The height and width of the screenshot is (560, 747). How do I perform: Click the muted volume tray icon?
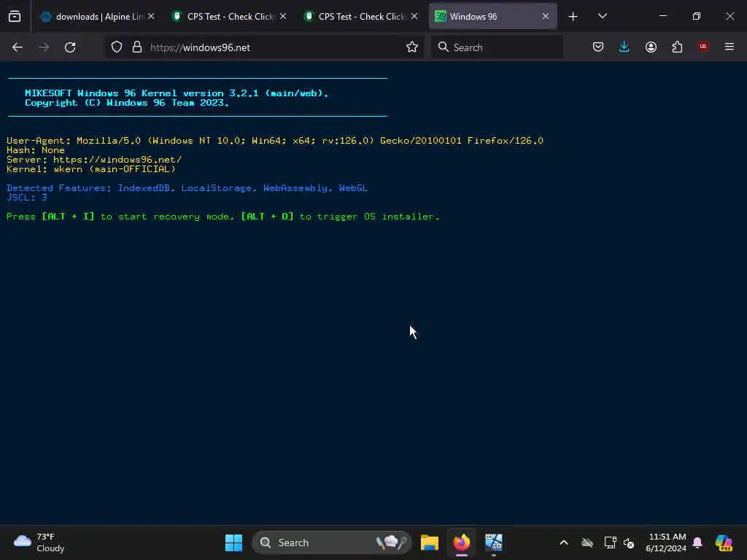pos(629,542)
